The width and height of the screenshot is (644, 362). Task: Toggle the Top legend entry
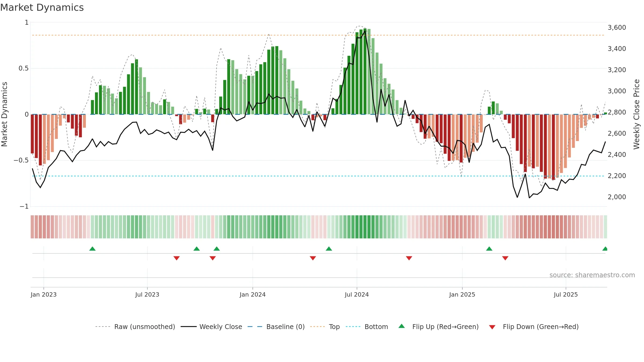[325, 327]
